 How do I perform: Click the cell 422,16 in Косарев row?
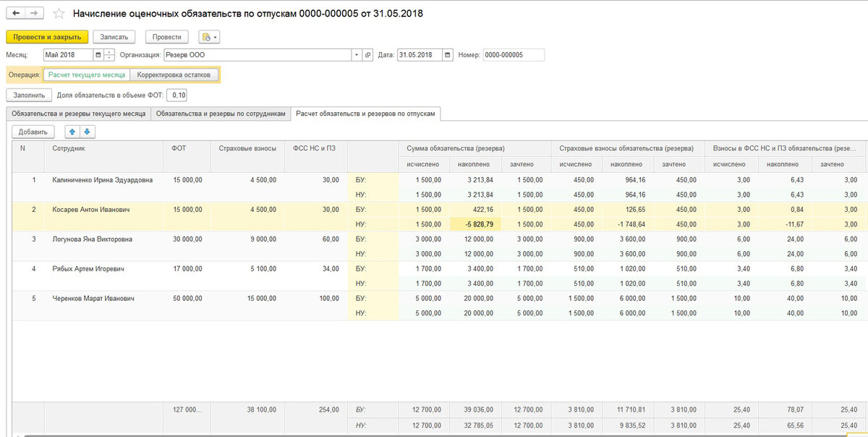pyautogui.click(x=475, y=209)
